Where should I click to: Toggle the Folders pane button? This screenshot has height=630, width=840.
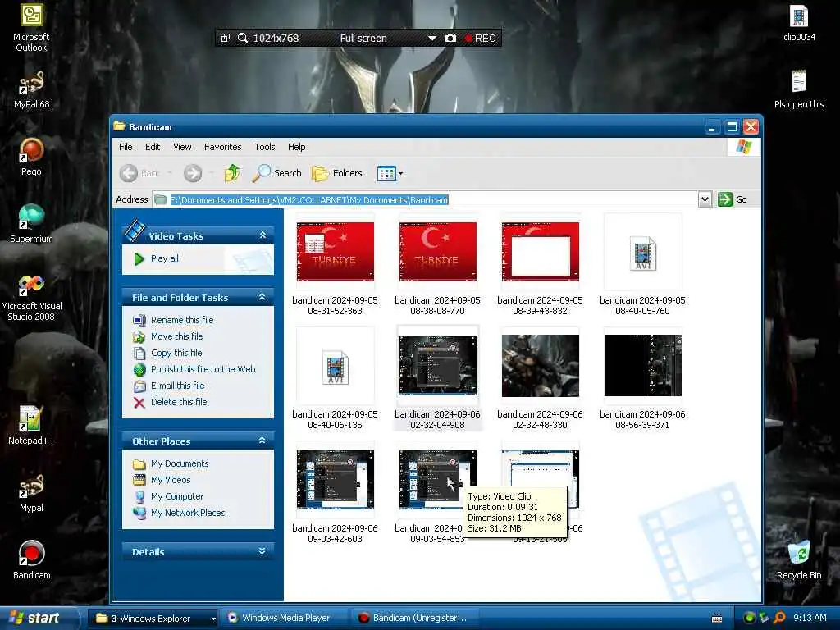[x=337, y=173]
